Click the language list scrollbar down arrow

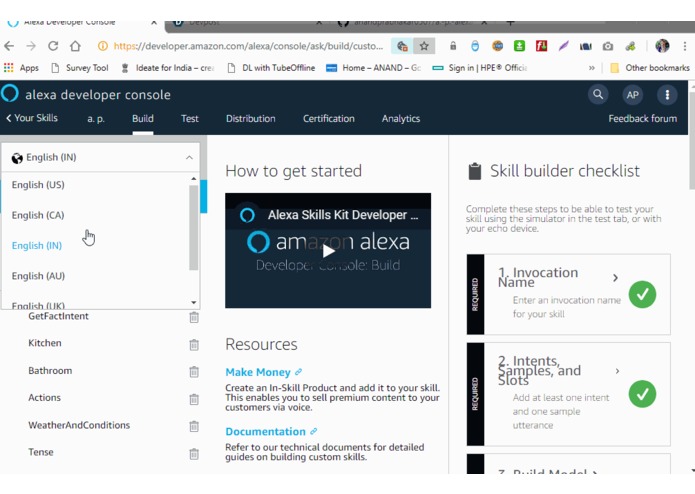pyautogui.click(x=194, y=303)
